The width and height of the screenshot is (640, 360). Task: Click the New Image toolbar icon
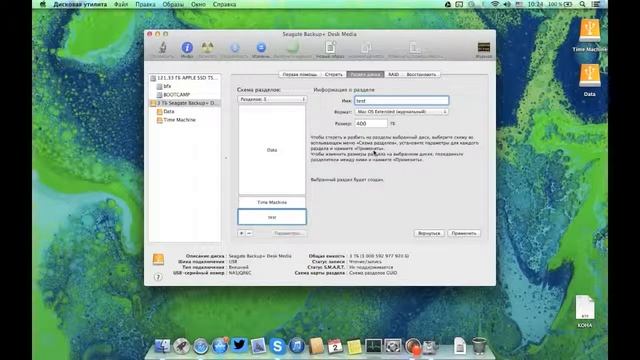(x=330, y=49)
